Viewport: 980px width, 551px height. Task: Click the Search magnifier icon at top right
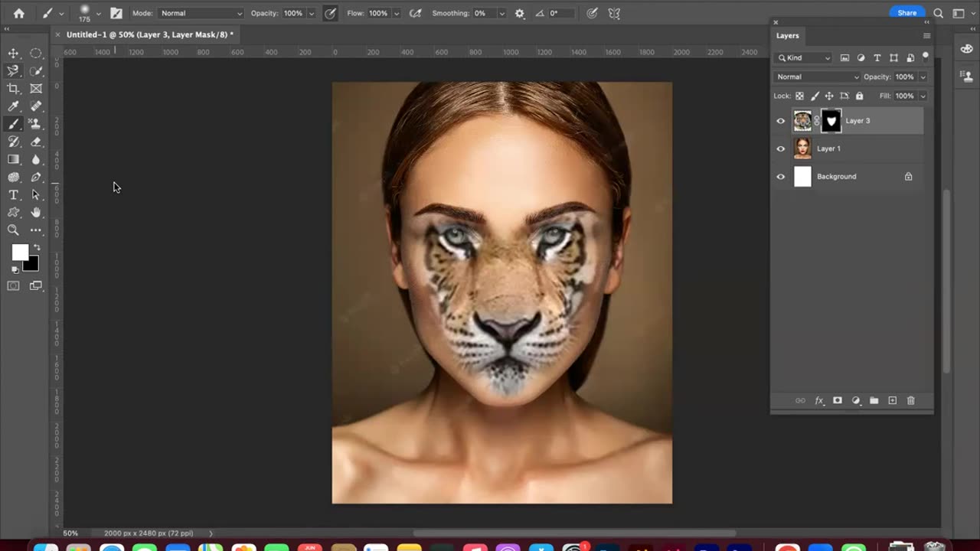[939, 13]
